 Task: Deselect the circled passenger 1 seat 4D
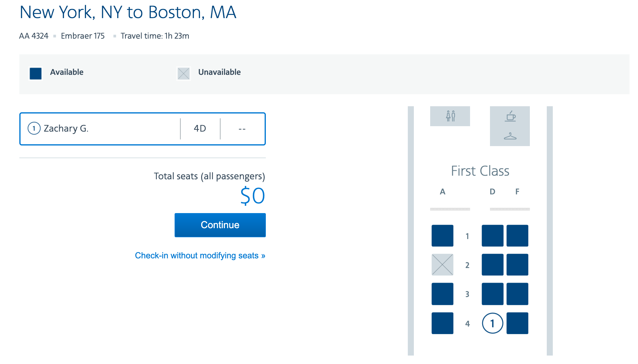click(492, 323)
